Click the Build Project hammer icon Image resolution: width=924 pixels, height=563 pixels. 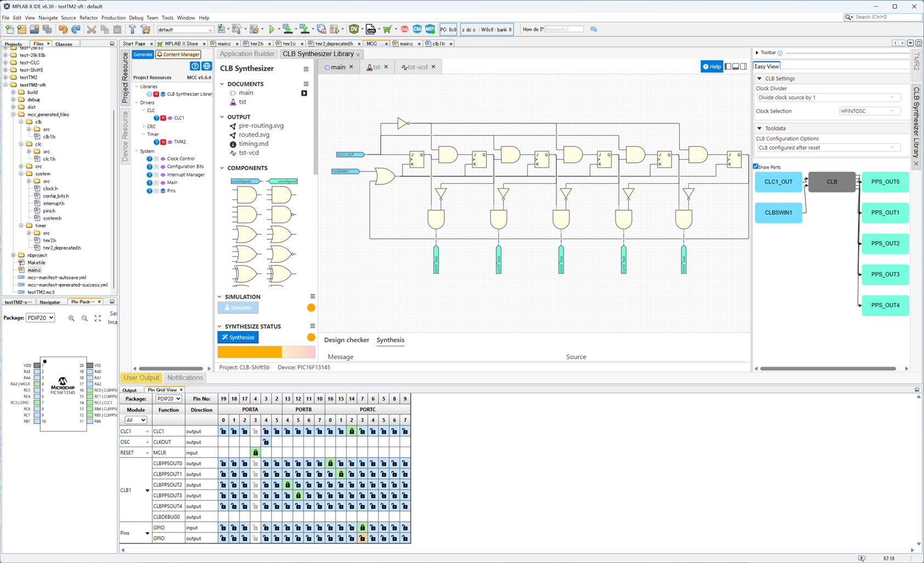coord(132,29)
